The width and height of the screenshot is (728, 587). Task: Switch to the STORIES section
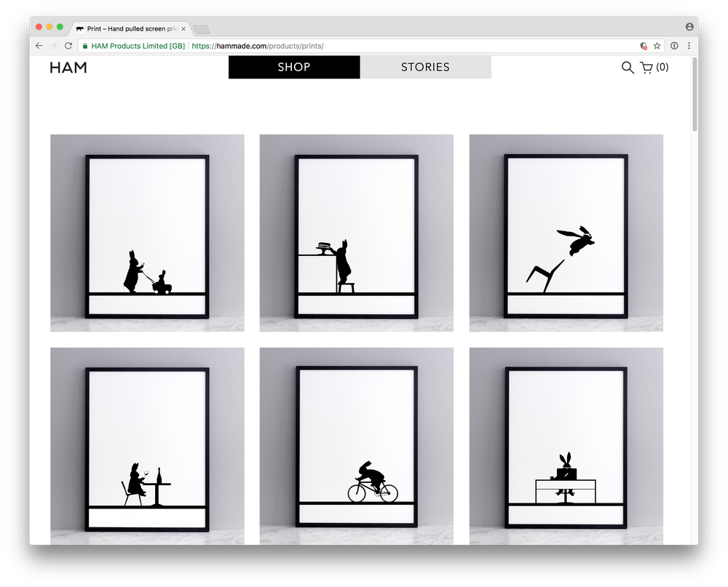tap(425, 68)
